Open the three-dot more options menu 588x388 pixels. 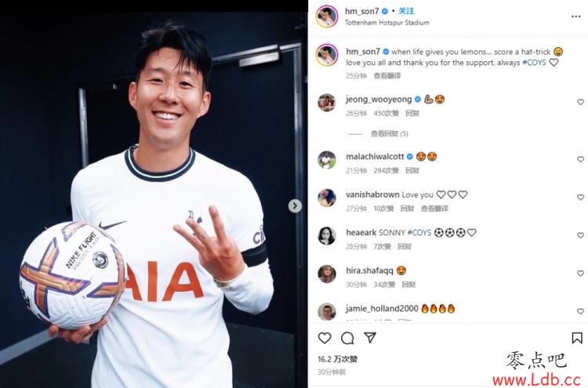point(576,16)
